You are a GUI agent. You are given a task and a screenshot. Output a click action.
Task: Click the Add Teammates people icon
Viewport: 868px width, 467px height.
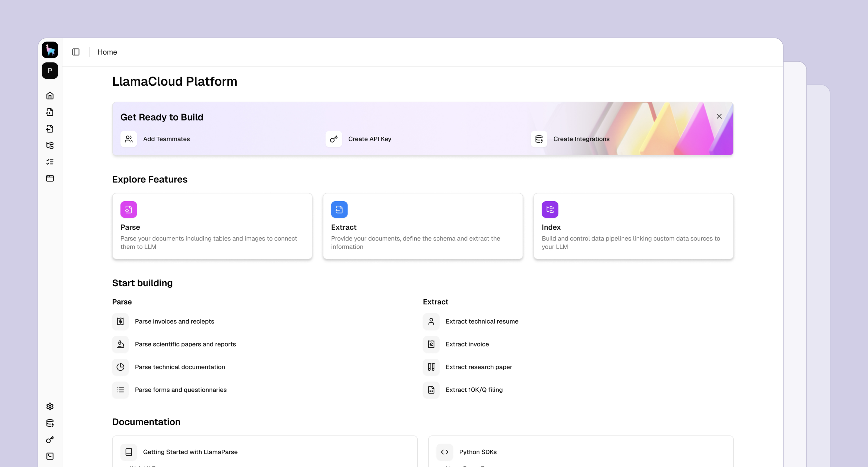(x=129, y=139)
